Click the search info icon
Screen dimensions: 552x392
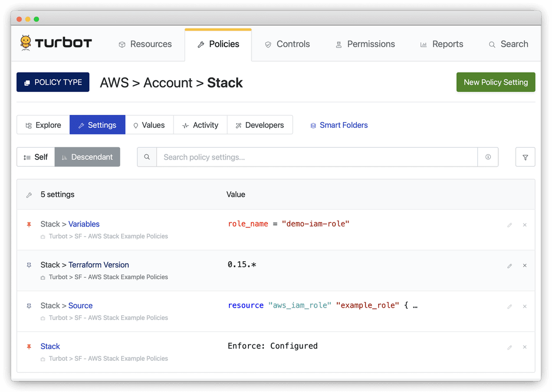tap(488, 157)
